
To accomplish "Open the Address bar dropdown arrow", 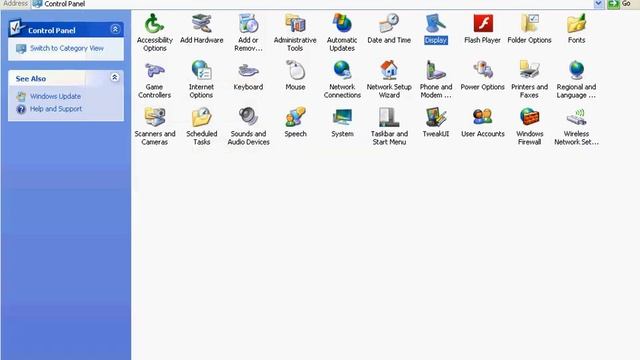I will (598, 4).
